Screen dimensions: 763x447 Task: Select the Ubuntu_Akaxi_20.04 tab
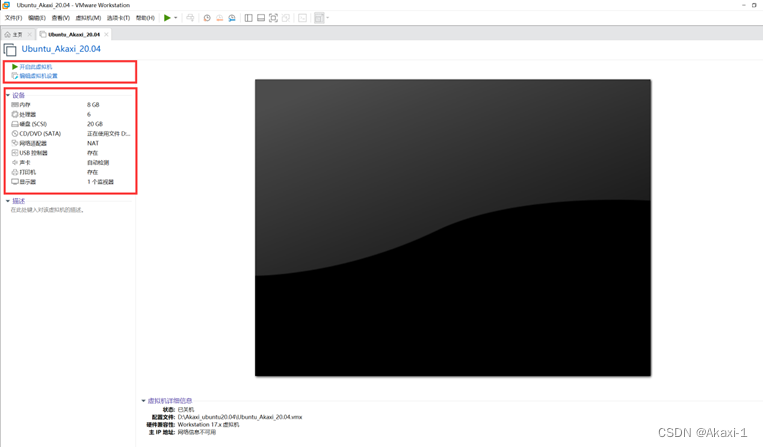click(74, 35)
